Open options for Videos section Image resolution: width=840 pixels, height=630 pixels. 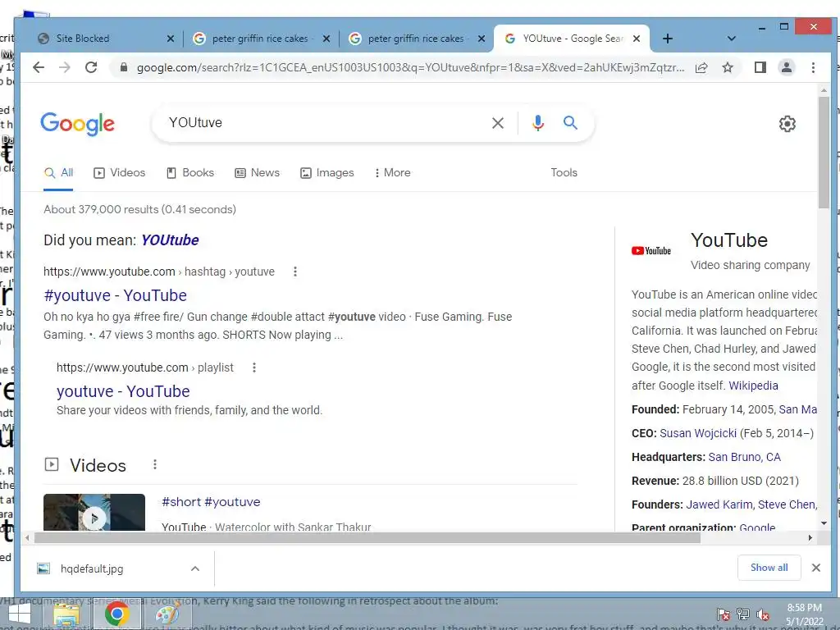(x=155, y=464)
